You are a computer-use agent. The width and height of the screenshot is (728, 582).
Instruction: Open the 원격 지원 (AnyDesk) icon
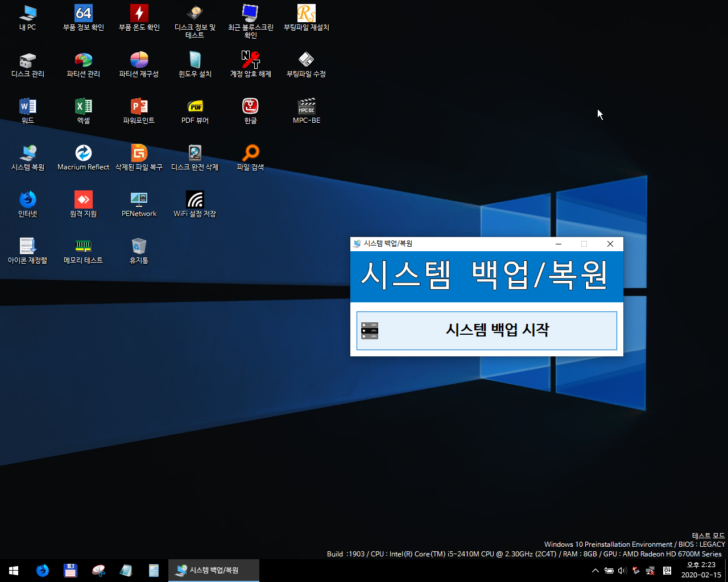coord(84,204)
